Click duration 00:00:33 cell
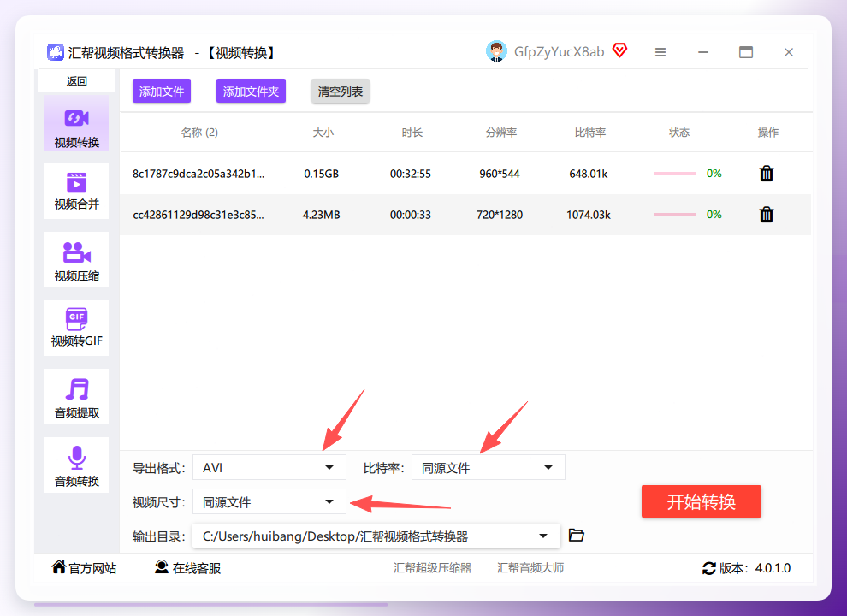 coord(411,215)
